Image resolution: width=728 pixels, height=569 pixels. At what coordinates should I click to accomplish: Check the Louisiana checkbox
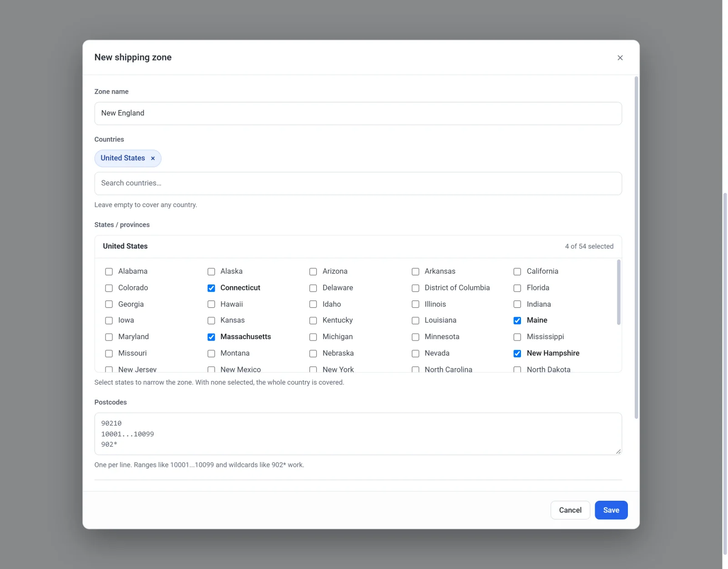click(415, 320)
